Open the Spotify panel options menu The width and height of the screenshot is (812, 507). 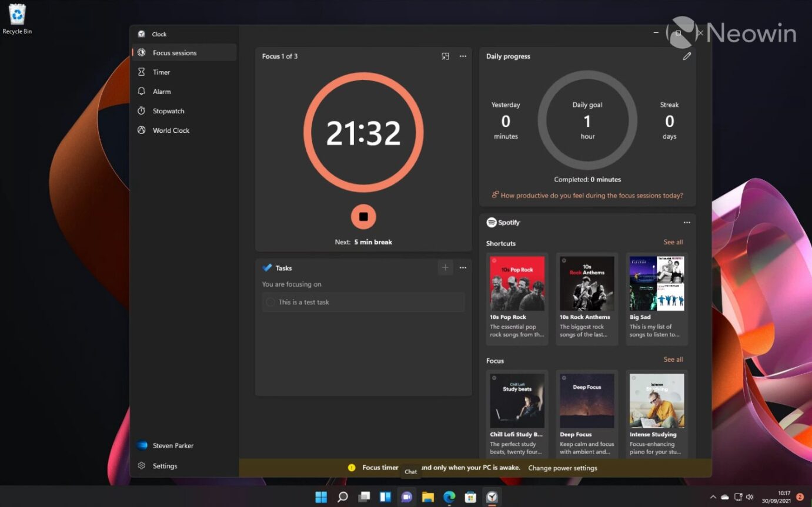687,223
